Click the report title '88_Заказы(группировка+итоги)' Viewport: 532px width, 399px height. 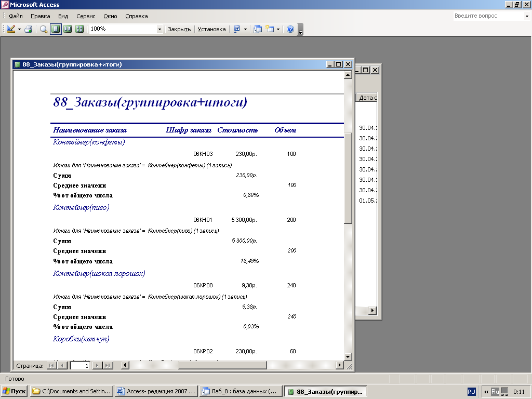(x=150, y=102)
